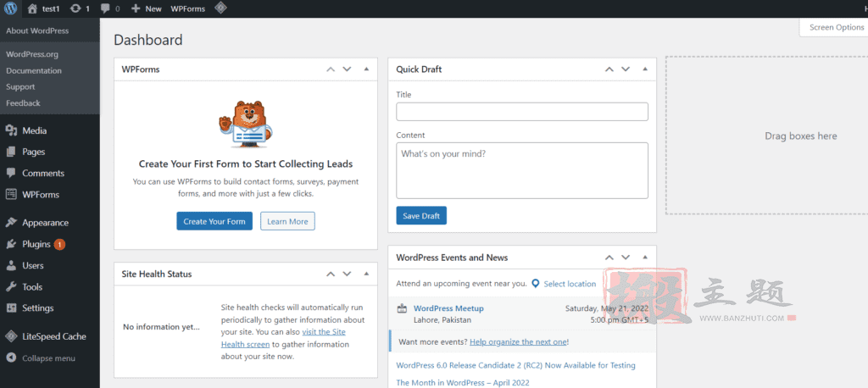Viewport: 868px width, 388px height.
Task: Move WPForms widget down
Action: click(347, 69)
